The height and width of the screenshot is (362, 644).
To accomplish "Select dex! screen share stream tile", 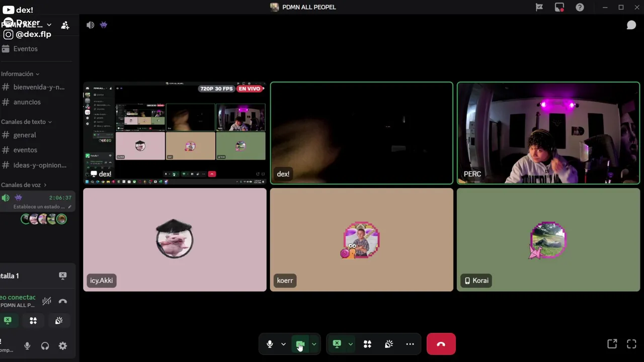I will pos(175,133).
